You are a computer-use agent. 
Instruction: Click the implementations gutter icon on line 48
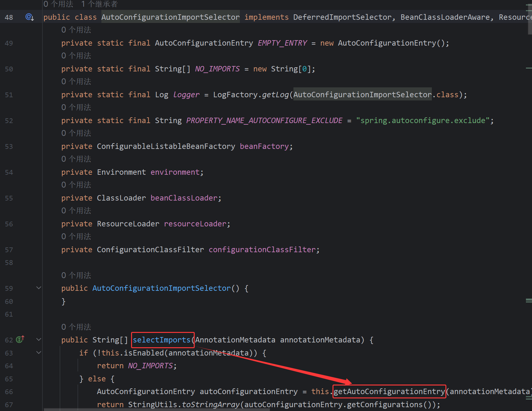30,17
